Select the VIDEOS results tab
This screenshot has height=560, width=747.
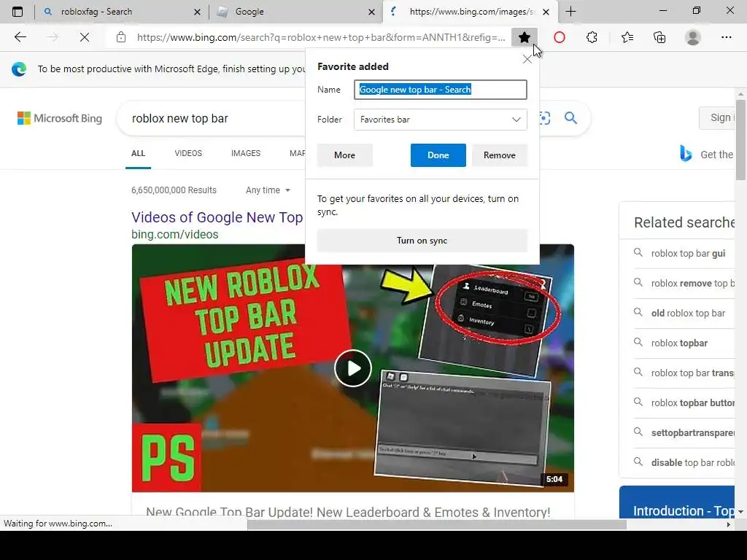click(x=188, y=153)
